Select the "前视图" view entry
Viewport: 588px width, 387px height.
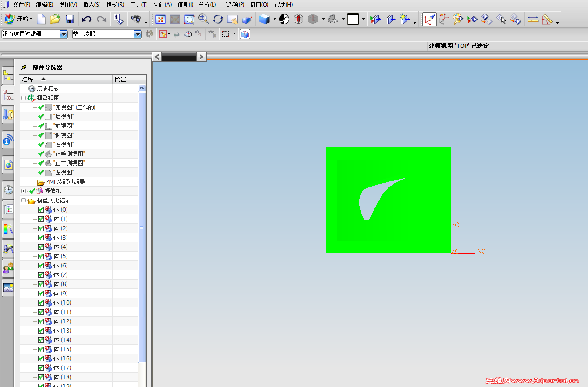(x=64, y=126)
